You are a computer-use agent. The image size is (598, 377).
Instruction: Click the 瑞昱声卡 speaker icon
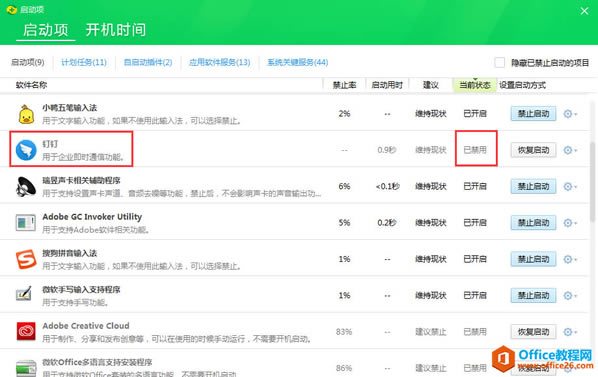point(26,186)
